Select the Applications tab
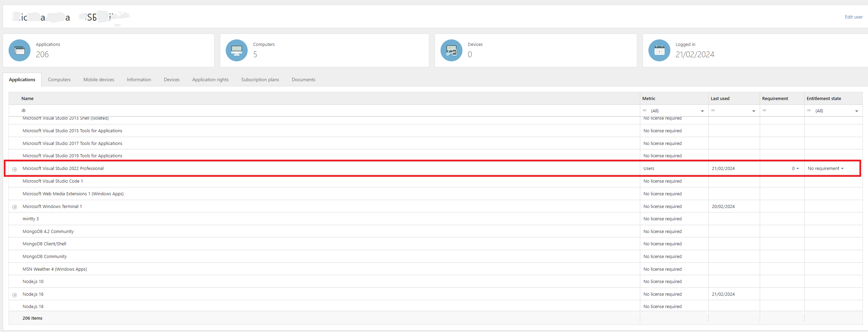Image resolution: width=868 pixels, height=332 pixels. click(22, 79)
